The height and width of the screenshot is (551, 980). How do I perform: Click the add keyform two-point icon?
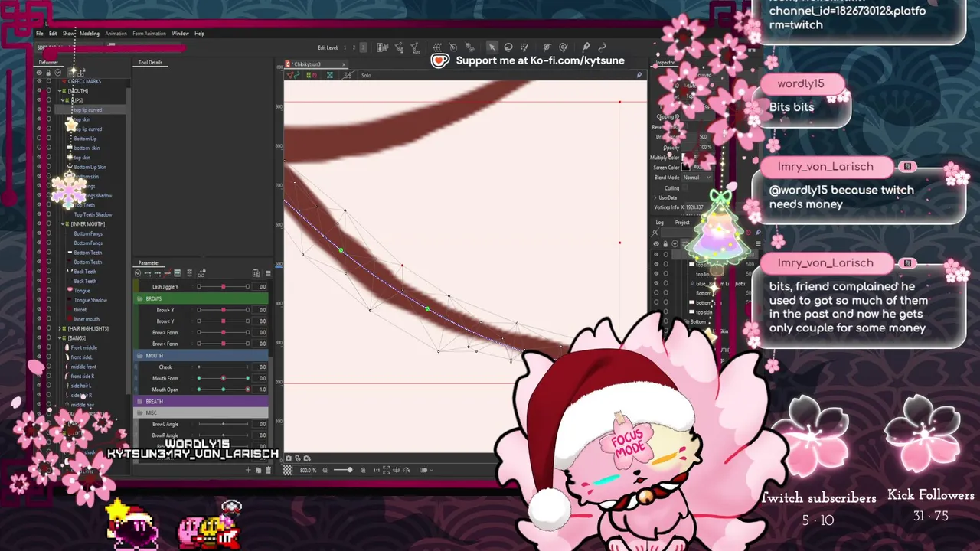148,273
